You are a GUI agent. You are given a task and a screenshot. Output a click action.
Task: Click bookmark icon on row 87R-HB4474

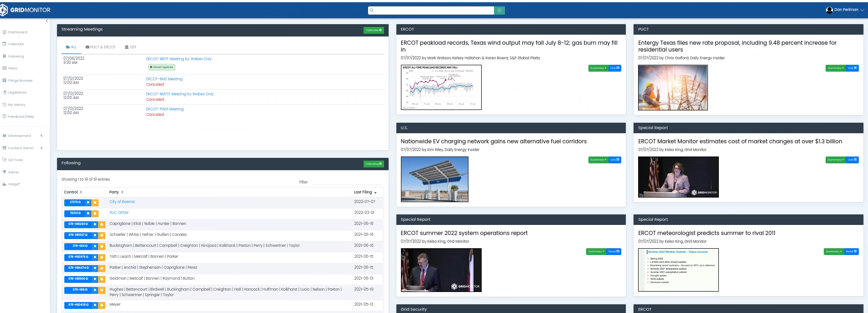click(95, 268)
